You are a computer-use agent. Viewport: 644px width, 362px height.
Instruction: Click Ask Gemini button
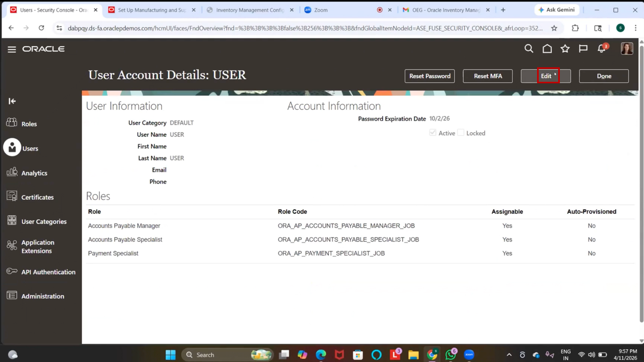click(556, 10)
